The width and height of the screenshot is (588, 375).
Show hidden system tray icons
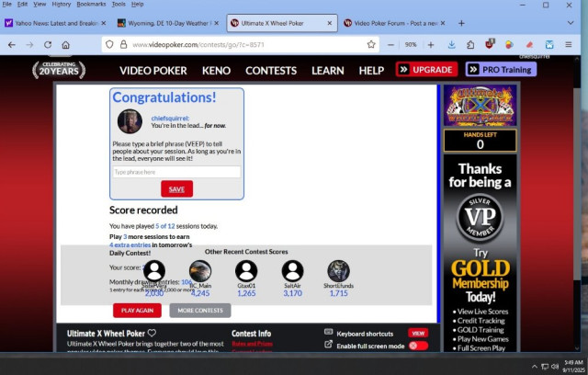pyautogui.click(x=535, y=367)
